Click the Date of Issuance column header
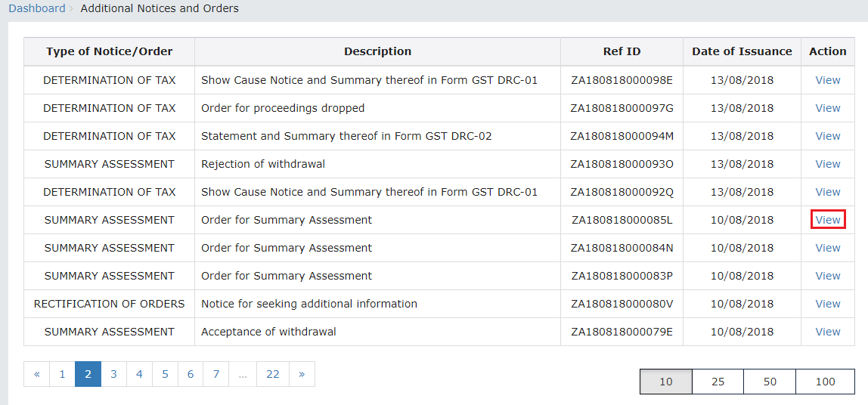Viewport: 868px width, 405px height. 742,51
